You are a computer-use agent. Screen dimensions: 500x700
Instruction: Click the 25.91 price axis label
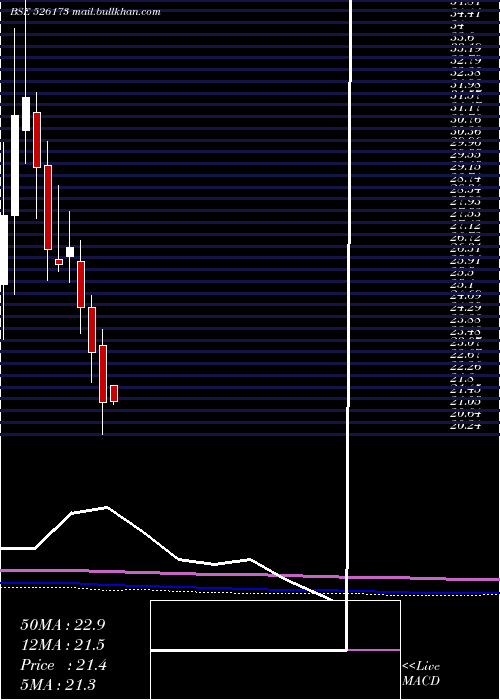pyautogui.click(x=466, y=260)
